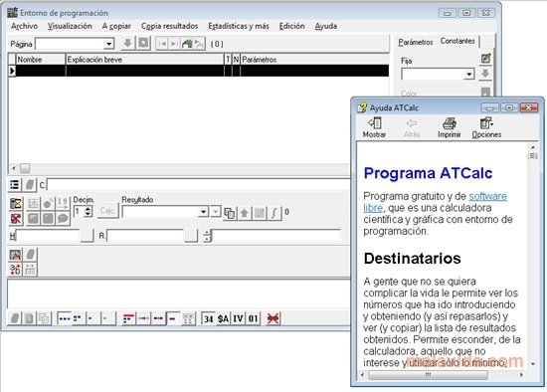
Task: Click the square frame icon next to Página
Action: tap(143, 44)
